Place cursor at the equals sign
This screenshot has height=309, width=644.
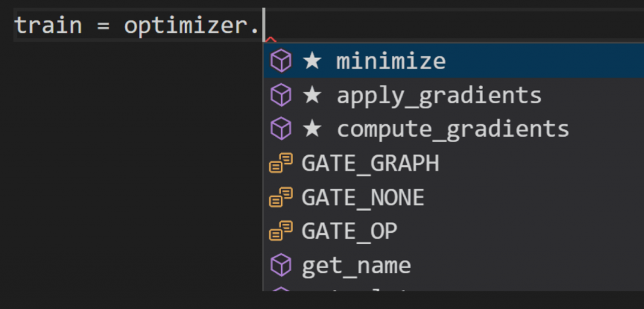(x=103, y=26)
